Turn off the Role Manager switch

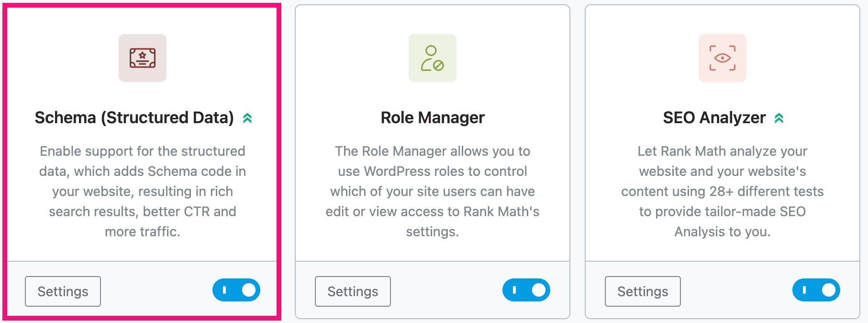point(526,289)
